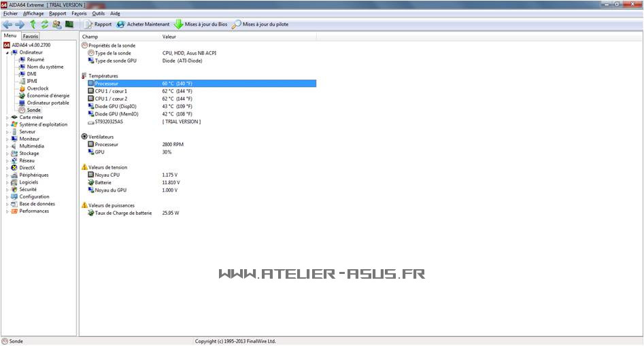Image resolution: width=644 pixels, height=346 pixels.
Task: Expand the Performances tree node
Action: click(7, 211)
